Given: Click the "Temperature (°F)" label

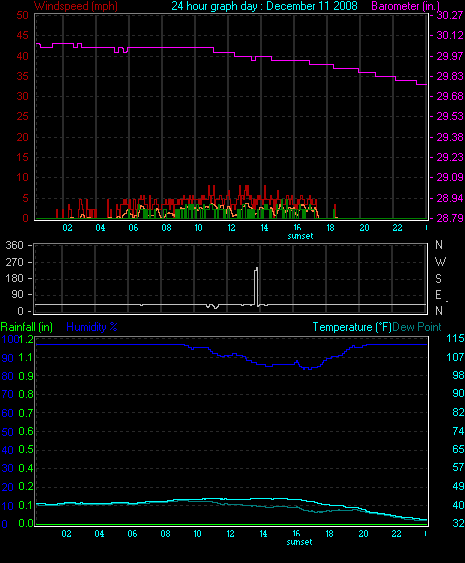Looking at the screenshot, I should pos(352,327).
